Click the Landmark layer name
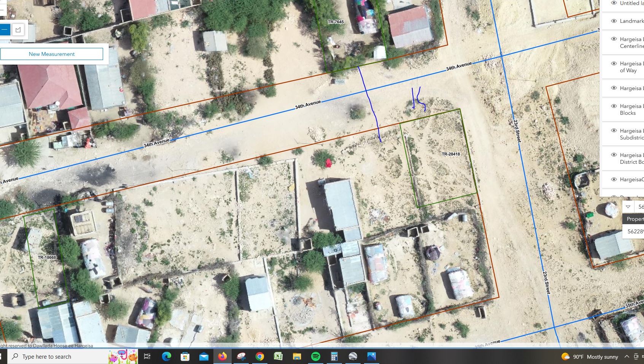Image resolution: width=644 pixels, height=364 pixels. [x=632, y=21]
